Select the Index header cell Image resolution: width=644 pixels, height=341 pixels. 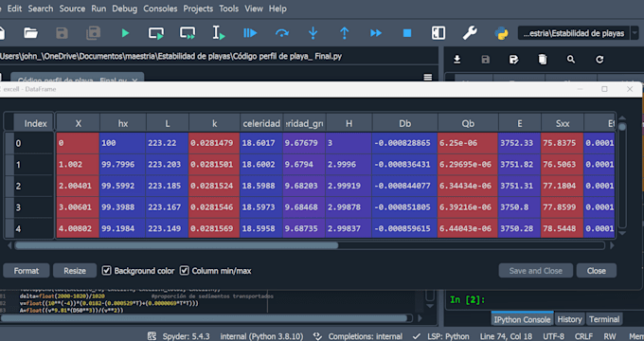tap(34, 123)
